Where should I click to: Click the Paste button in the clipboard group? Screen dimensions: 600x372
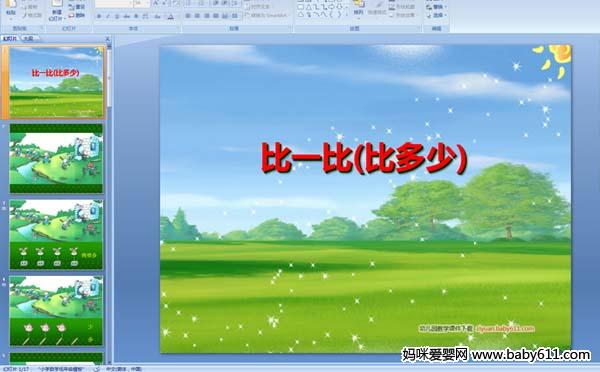(10, 8)
